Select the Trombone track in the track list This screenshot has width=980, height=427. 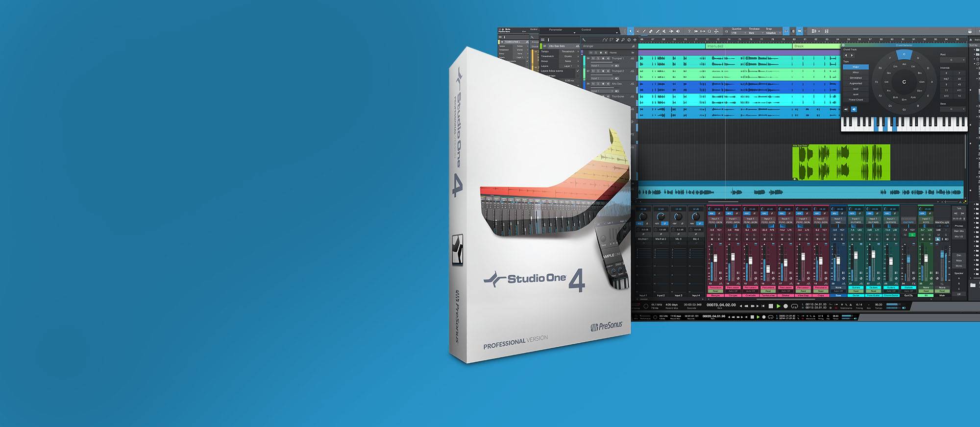coord(618,96)
